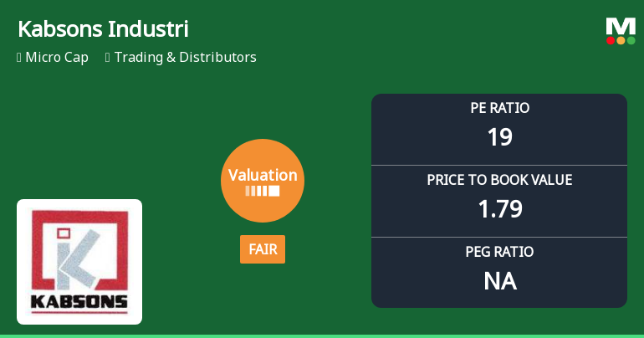Click the PE ratio value 19
The image size is (644, 338).
pyautogui.click(x=499, y=137)
